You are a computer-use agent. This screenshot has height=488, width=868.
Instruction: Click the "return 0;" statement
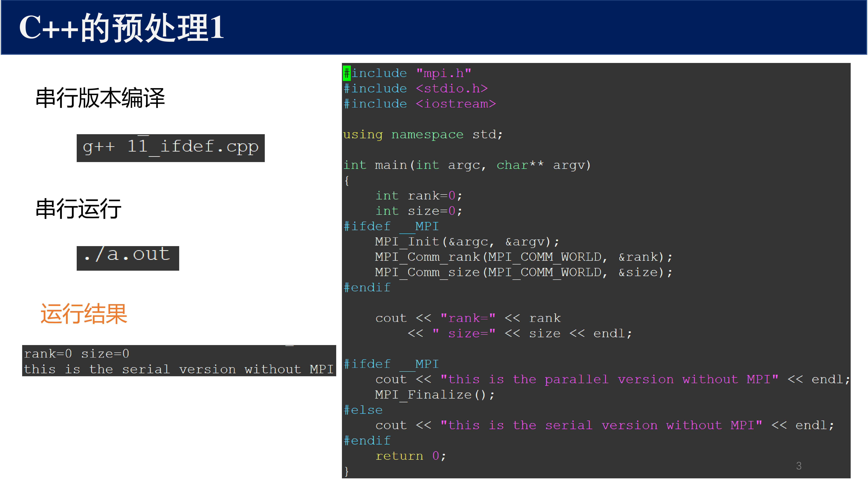[x=411, y=456]
